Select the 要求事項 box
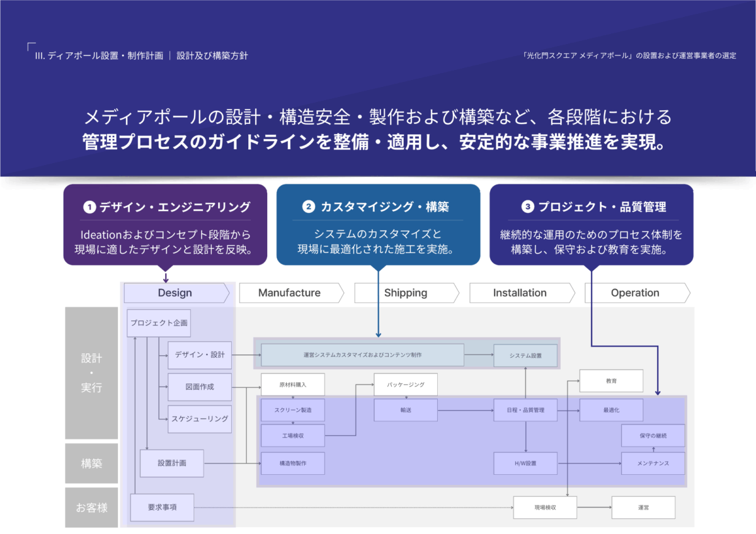The width and height of the screenshot is (756, 534). point(162,507)
